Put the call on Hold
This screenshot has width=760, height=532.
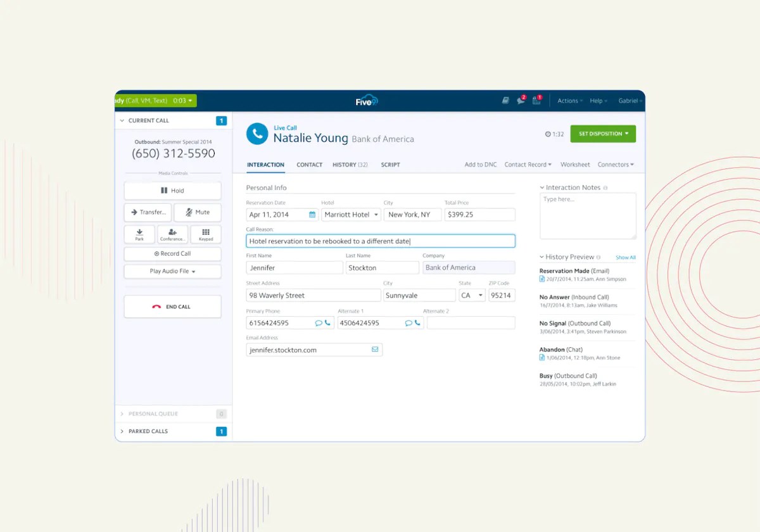pyautogui.click(x=172, y=190)
